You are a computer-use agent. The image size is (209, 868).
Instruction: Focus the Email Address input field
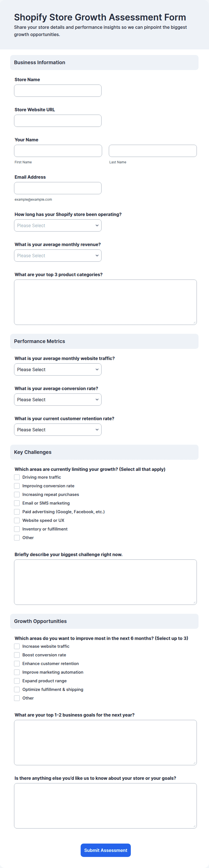pos(58,188)
